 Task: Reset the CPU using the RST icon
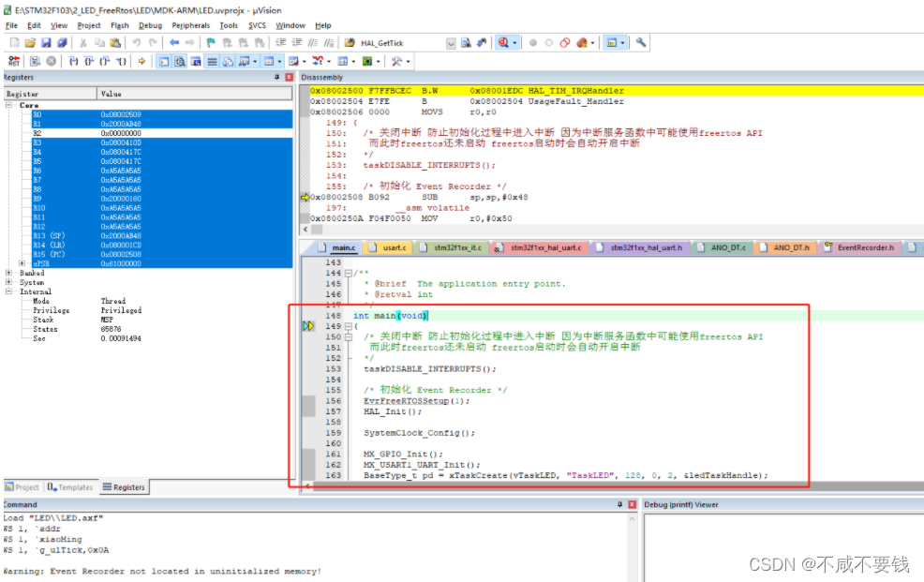(12, 61)
